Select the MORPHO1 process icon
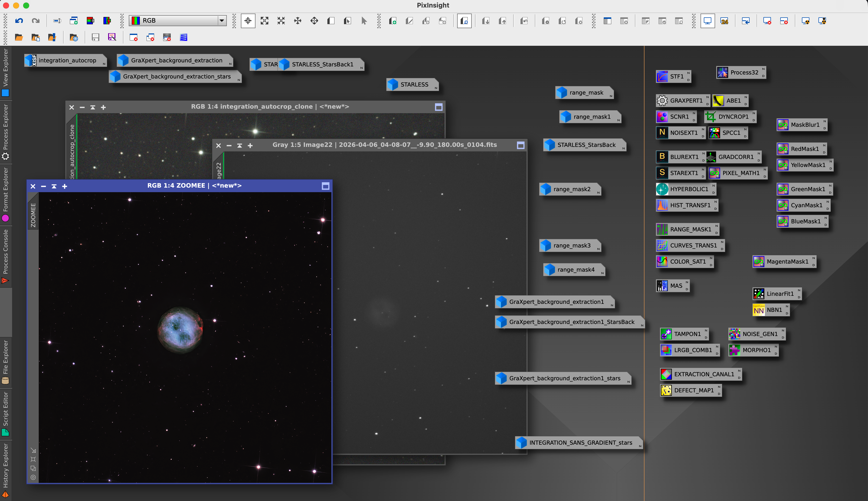This screenshot has width=868, height=501. point(753,350)
